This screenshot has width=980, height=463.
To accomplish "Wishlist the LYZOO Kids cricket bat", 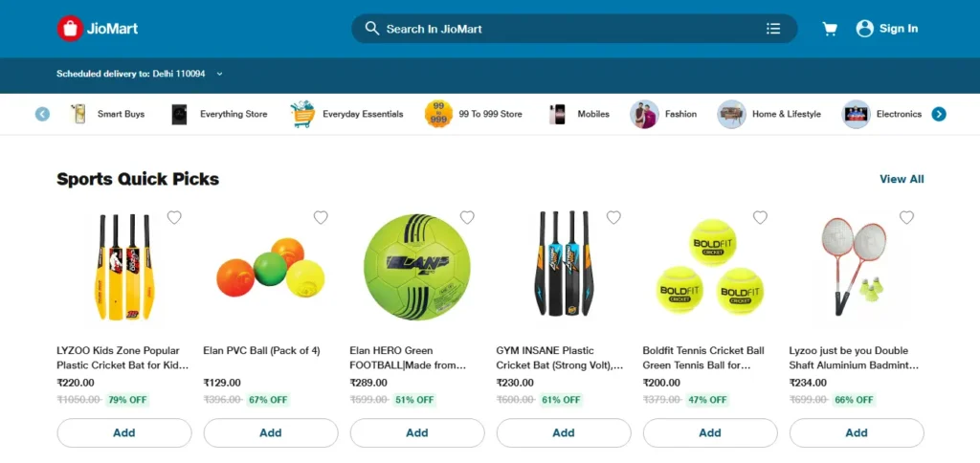I will tap(174, 217).
